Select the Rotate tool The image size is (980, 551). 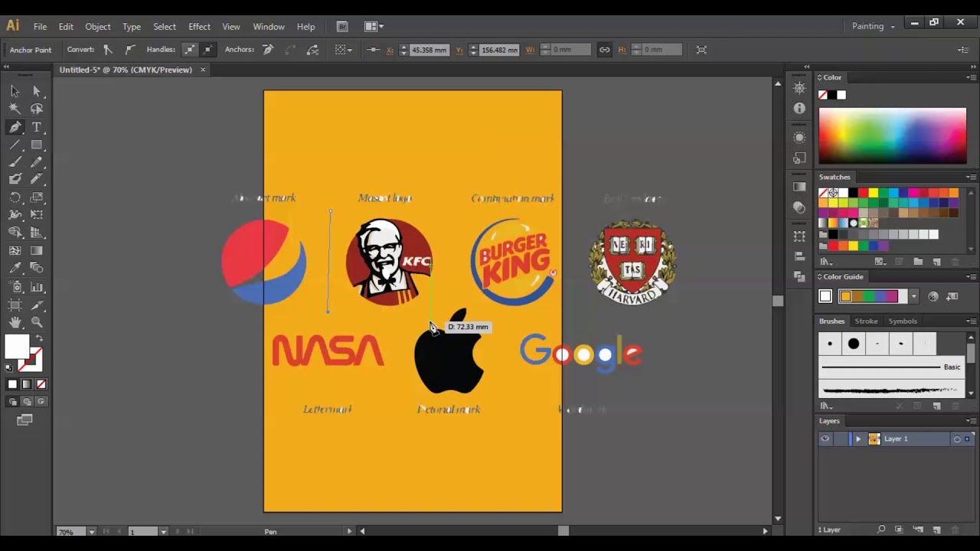click(15, 197)
